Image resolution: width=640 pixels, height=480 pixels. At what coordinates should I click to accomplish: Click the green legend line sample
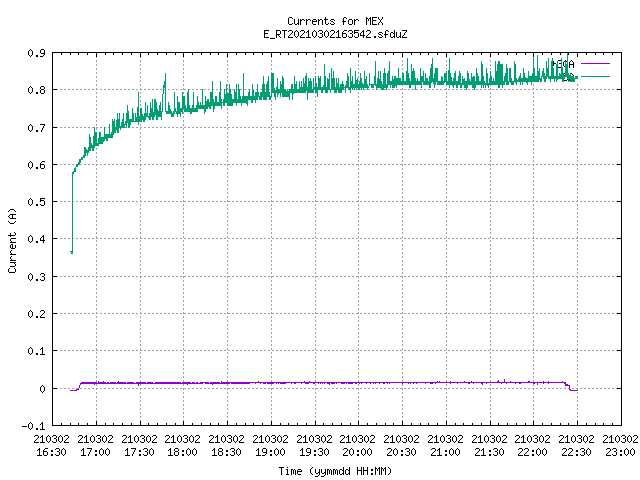595,76
